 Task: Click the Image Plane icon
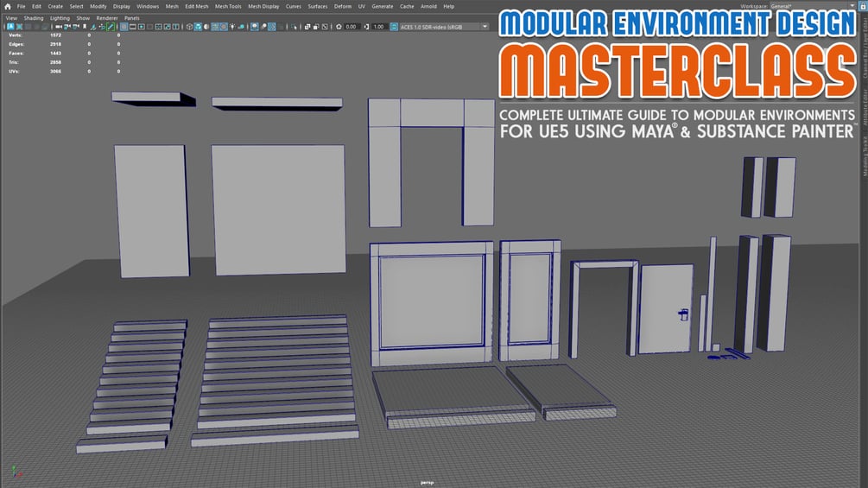[93, 27]
